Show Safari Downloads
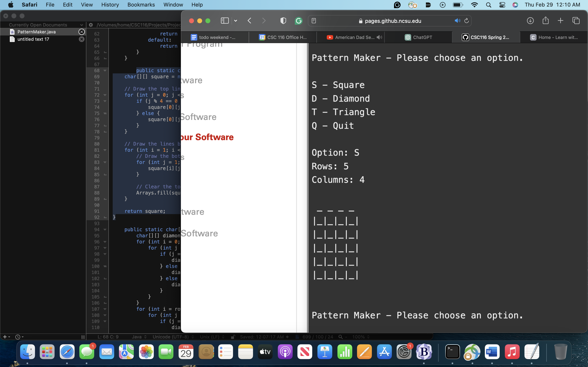 (530, 21)
